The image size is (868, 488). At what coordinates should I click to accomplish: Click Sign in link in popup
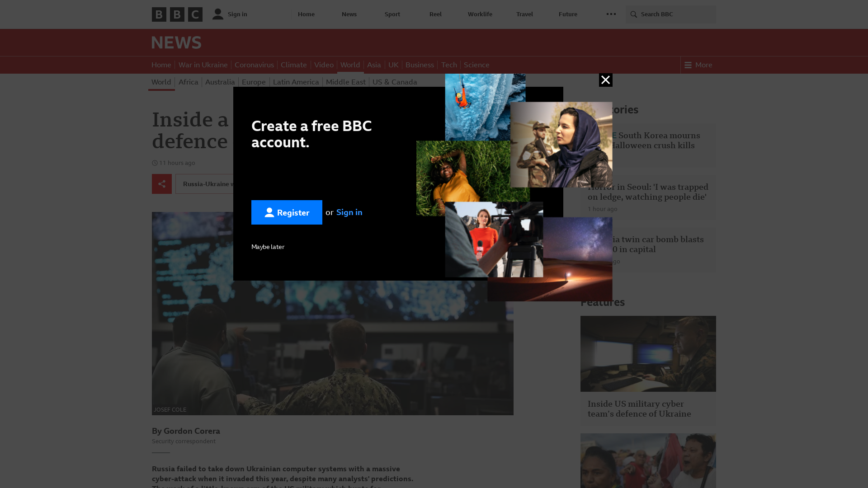point(349,212)
